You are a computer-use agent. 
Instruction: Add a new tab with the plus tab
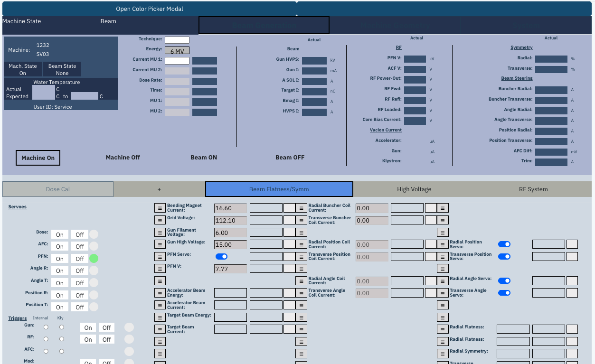(x=160, y=189)
